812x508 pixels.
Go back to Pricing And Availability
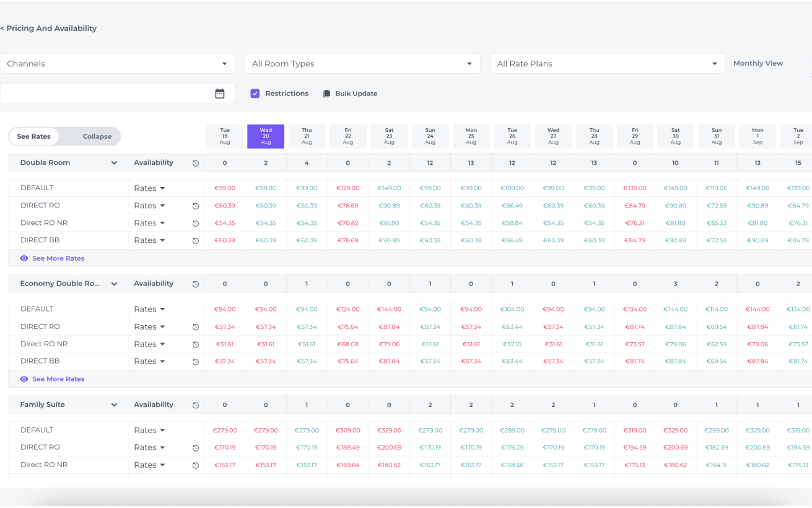point(49,28)
